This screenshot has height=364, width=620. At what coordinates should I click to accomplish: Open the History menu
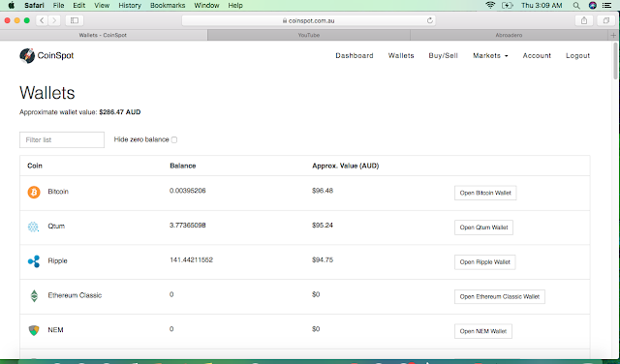(x=130, y=6)
